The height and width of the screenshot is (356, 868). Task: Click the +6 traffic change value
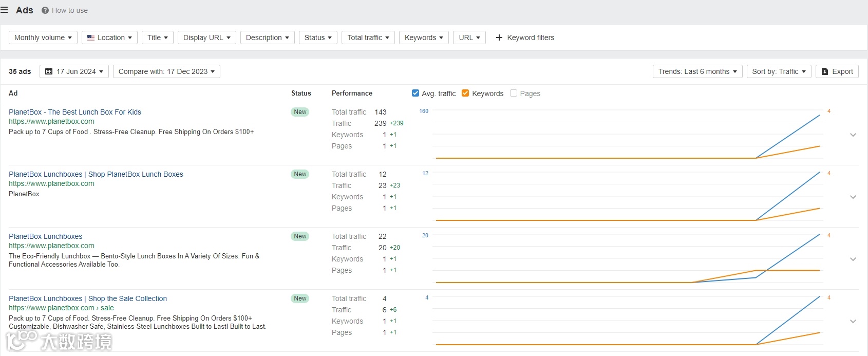393,310
